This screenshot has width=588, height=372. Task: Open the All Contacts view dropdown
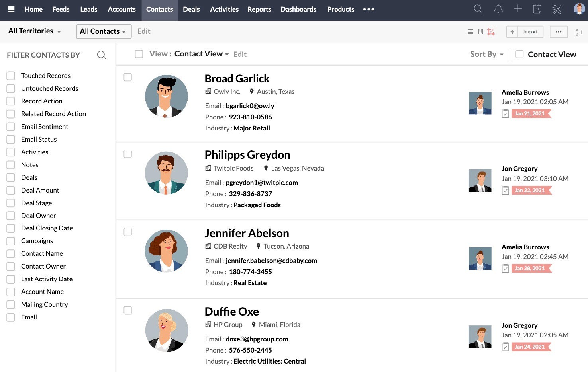tap(104, 31)
